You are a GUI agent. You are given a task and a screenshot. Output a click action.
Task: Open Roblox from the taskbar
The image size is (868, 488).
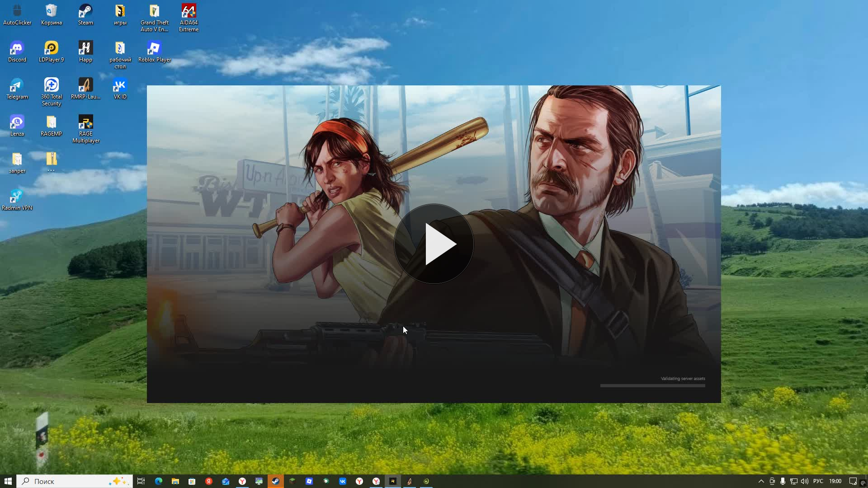tap(309, 481)
